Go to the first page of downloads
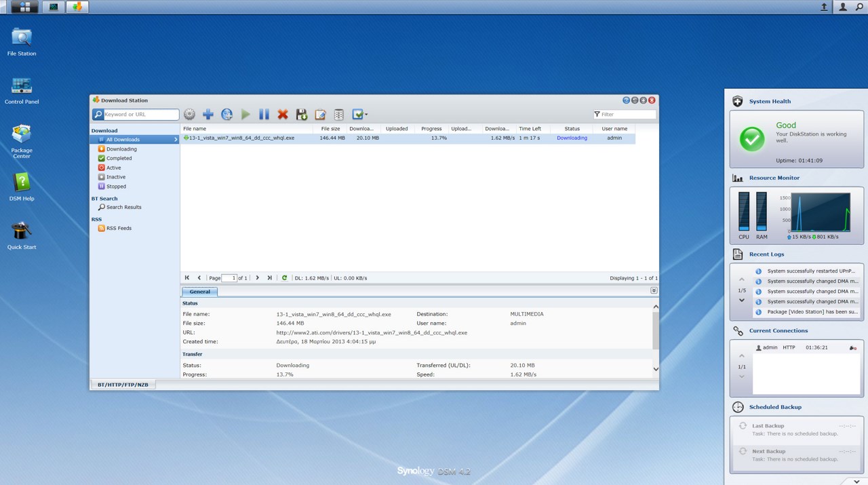 (187, 278)
